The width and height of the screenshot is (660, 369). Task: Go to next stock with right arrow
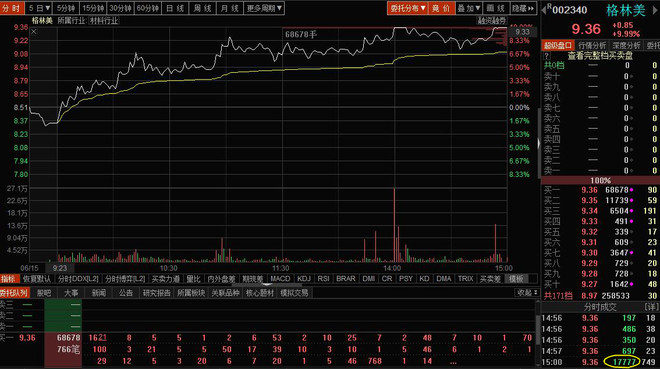(655, 10)
